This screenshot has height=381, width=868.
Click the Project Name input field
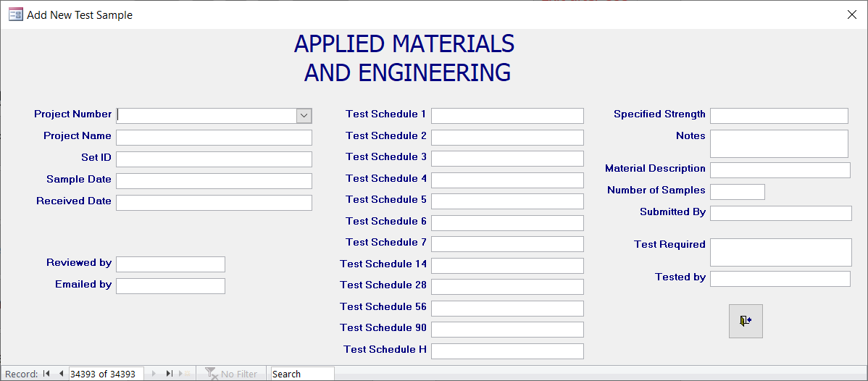(214, 137)
